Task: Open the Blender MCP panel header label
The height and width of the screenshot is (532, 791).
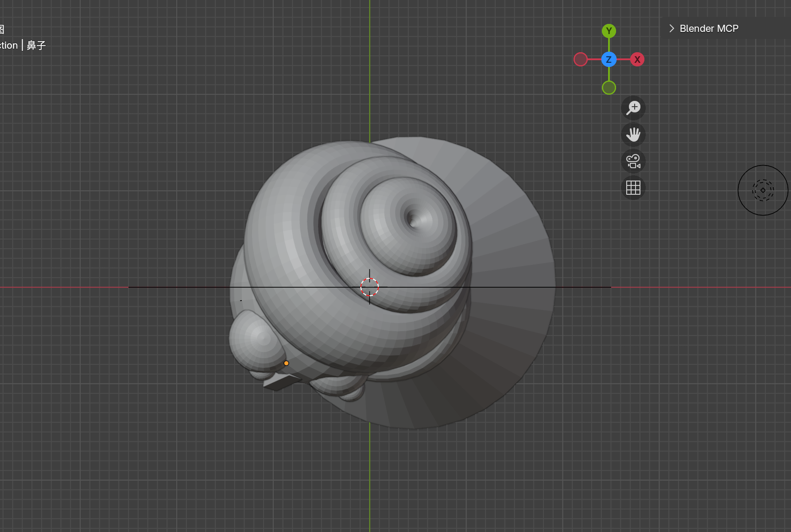Action: 709,28
